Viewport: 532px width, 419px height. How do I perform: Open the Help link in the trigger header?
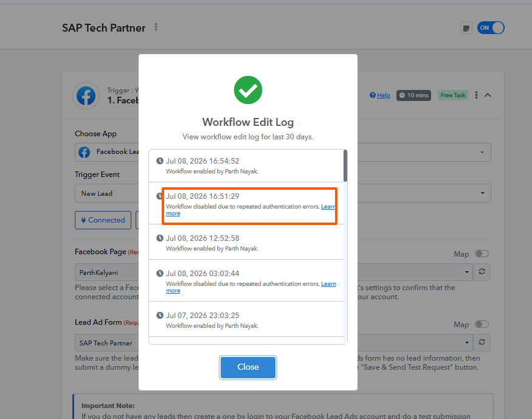pyautogui.click(x=380, y=95)
